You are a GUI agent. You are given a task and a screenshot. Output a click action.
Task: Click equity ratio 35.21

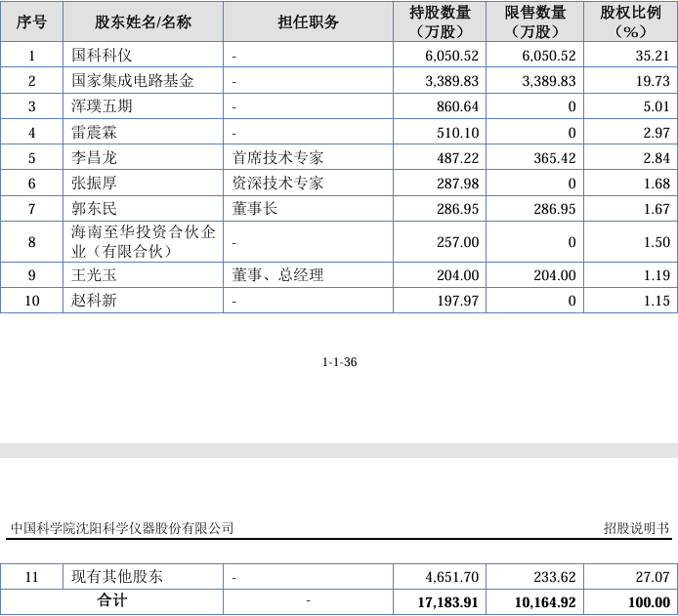(x=653, y=56)
